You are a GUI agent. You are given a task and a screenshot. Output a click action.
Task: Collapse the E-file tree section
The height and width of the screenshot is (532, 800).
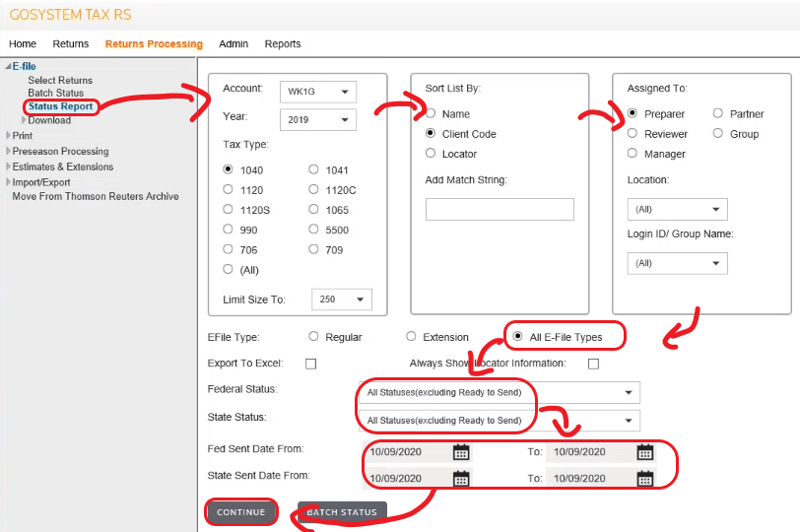click(x=8, y=66)
